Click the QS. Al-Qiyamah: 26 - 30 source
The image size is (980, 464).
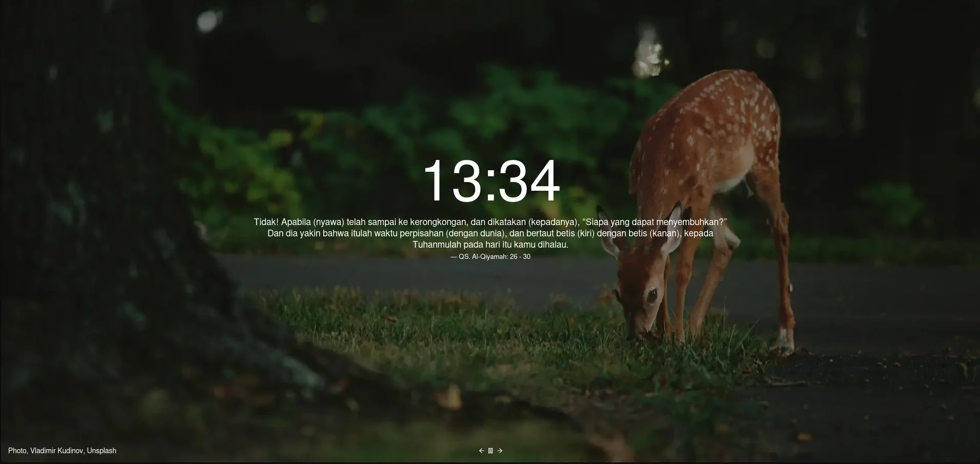491,256
